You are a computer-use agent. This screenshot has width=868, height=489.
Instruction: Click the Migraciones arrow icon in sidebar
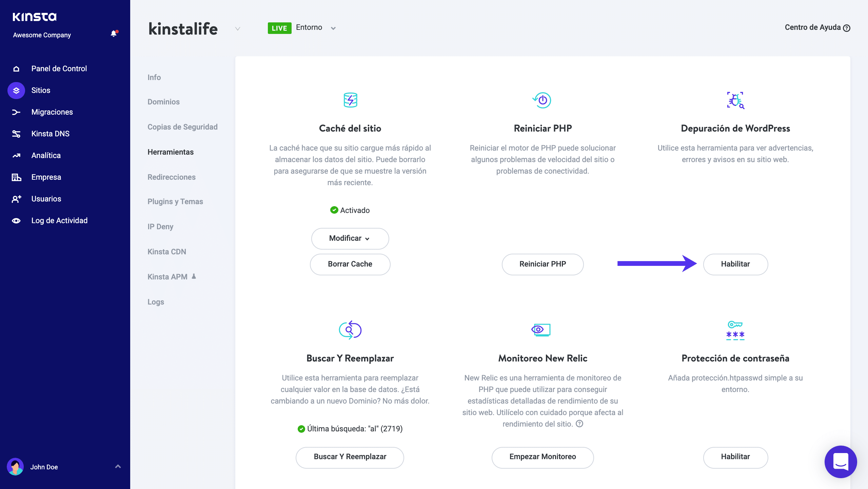tap(16, 112)
